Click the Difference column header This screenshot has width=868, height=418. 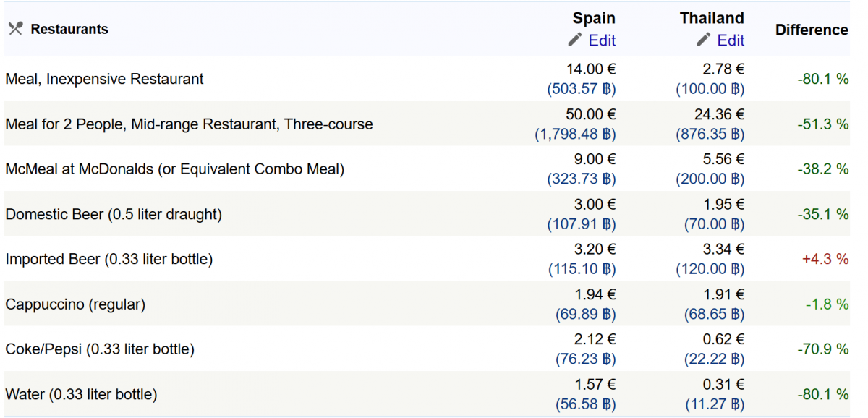tap(811, 30)
